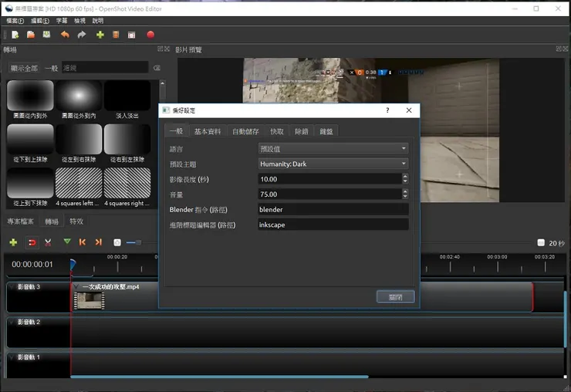Click the 關閉 button in preferences

[396, 297]
